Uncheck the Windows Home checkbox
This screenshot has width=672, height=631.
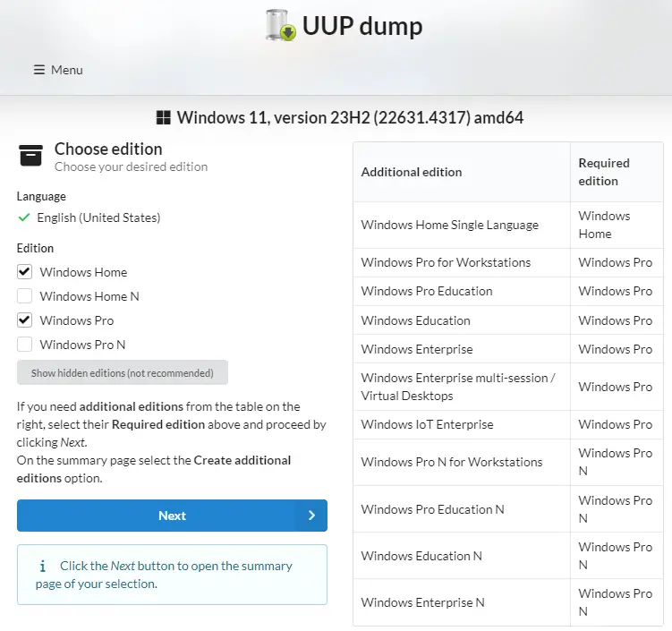(x=24, y=272)
